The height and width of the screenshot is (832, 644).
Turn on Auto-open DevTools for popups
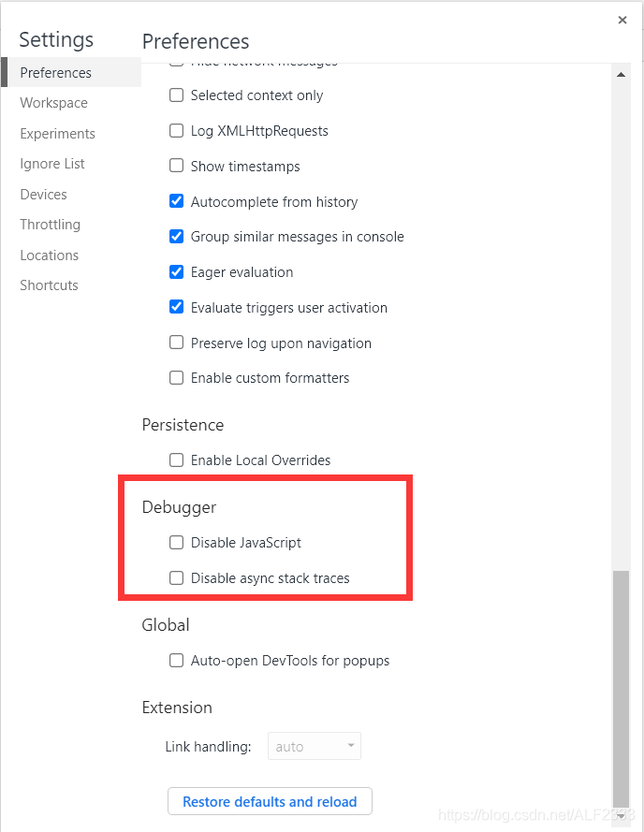click(176, 660)
